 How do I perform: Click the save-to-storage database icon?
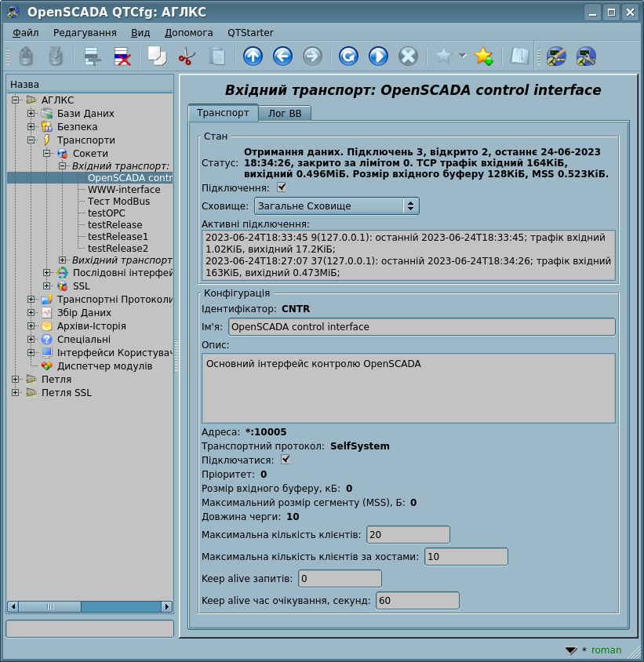[x=56, y=56]
